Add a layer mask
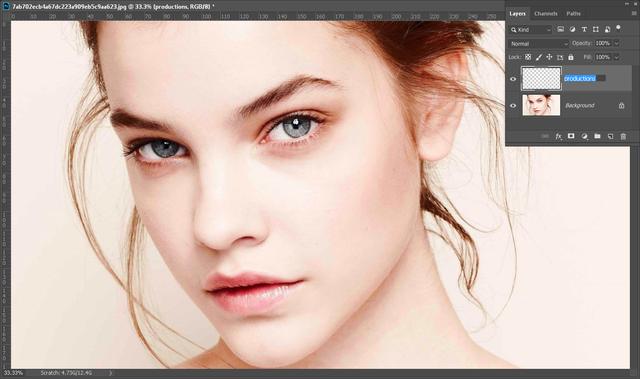 point(571,136)
